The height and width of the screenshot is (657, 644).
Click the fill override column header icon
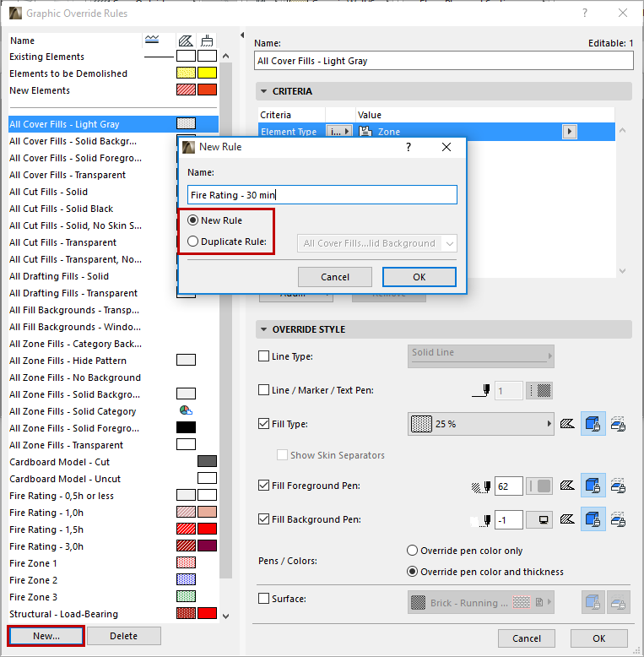click(186, 41)
